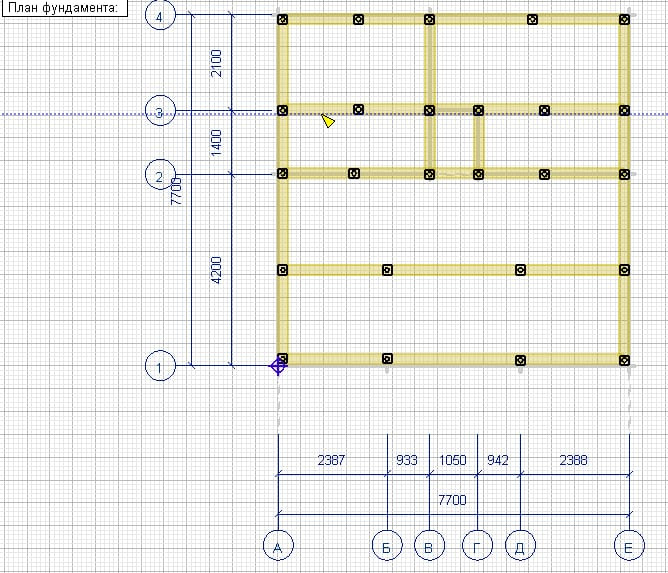
Task: Select the 2387 dimension value
Action: pos(331,460)
